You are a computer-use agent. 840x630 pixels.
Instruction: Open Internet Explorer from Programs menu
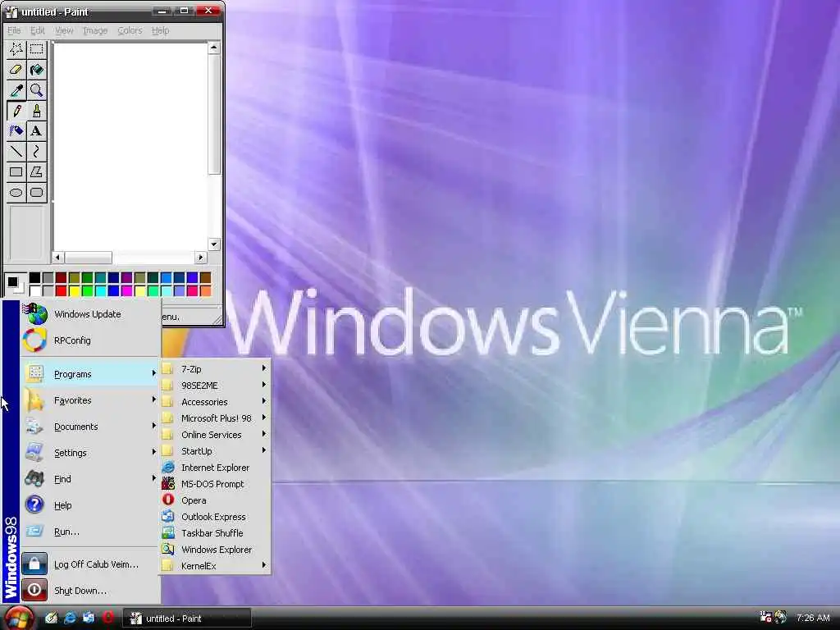(215, 468)
